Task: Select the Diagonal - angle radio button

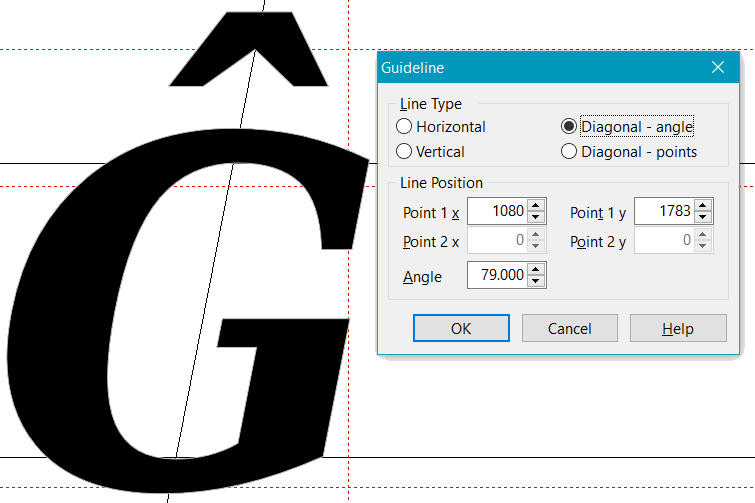Action: 569,127
